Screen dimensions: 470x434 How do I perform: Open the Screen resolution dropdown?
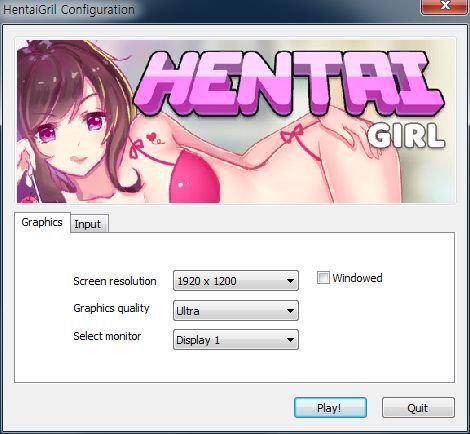pyautogui.click(x=236, y=281)
